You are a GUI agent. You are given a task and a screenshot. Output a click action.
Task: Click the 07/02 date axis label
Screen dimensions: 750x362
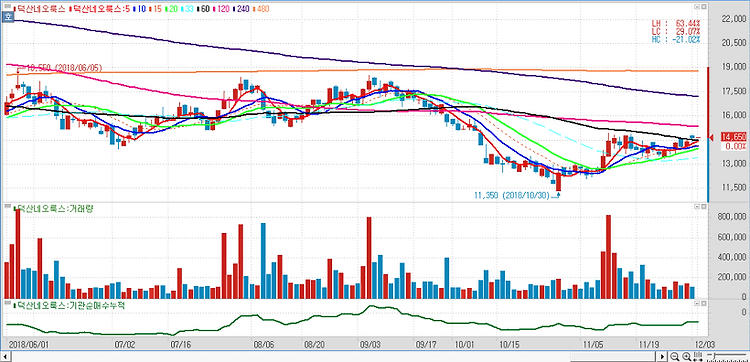click(126, 344)
